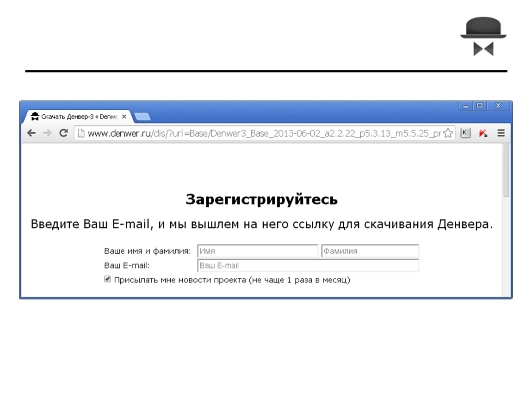Click the 'Ваш E-mail' input field
The width and height of the screenshot is (532, 400).
click(308, 266)
